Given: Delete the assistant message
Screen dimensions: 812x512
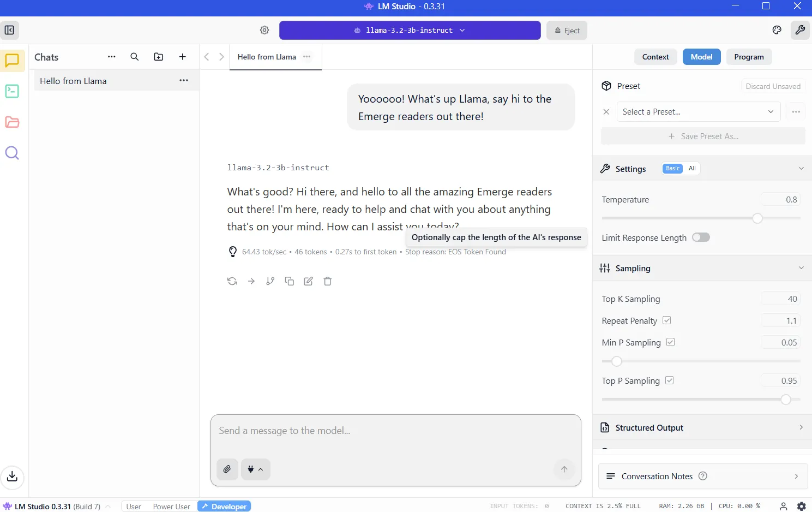Looking at the screenshot, I should 327,281.
